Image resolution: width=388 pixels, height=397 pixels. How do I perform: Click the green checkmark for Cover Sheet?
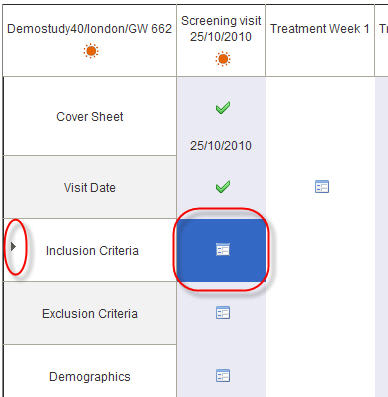[x=223, y=107]
